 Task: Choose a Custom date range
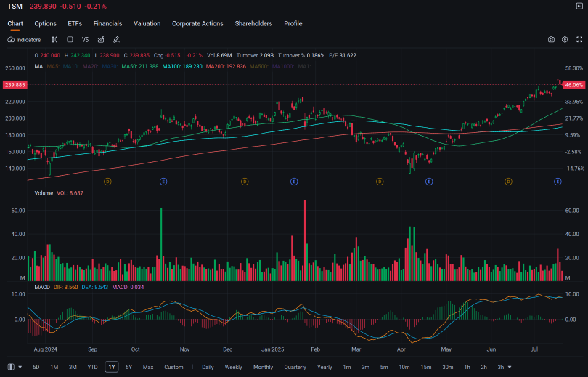[173, 367]
